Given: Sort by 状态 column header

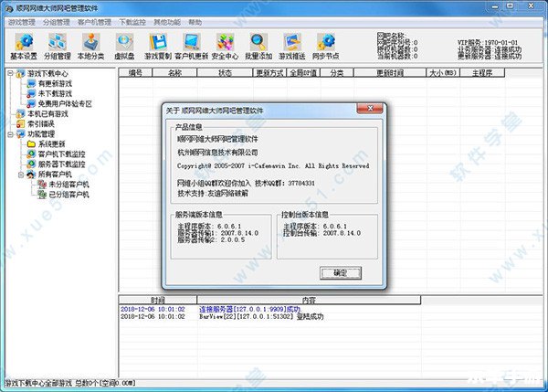Looking at the screenshot, I should [x=225, y=73].
